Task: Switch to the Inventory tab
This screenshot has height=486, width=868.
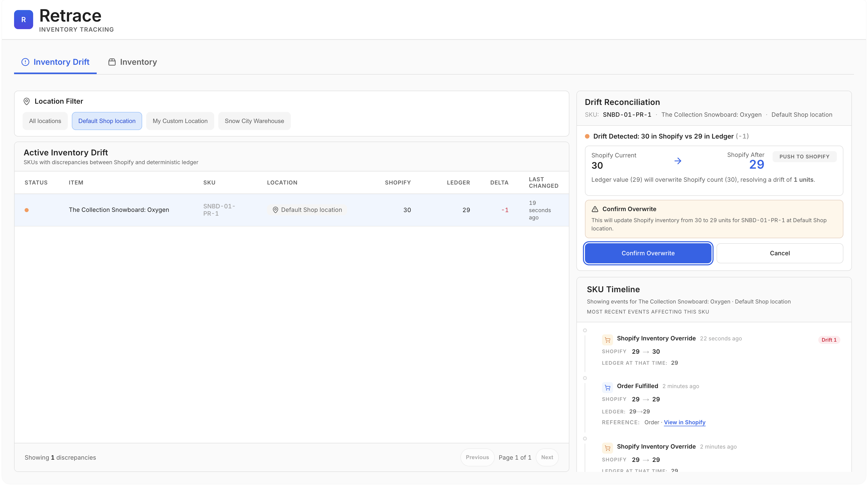Action: [x=132, y=62]
